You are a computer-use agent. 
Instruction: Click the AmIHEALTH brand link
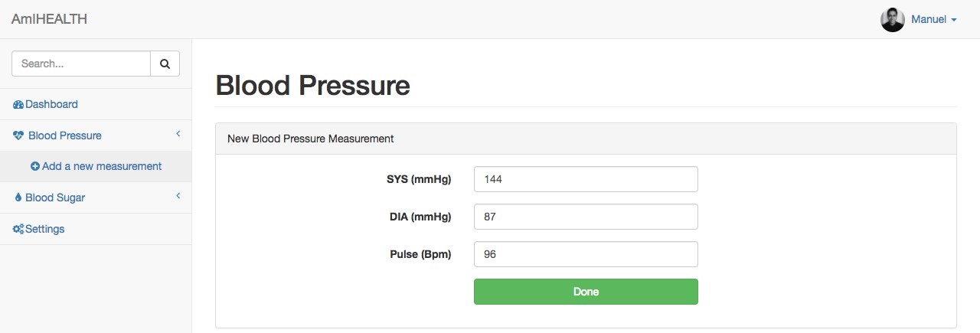[x=49, y=19]
